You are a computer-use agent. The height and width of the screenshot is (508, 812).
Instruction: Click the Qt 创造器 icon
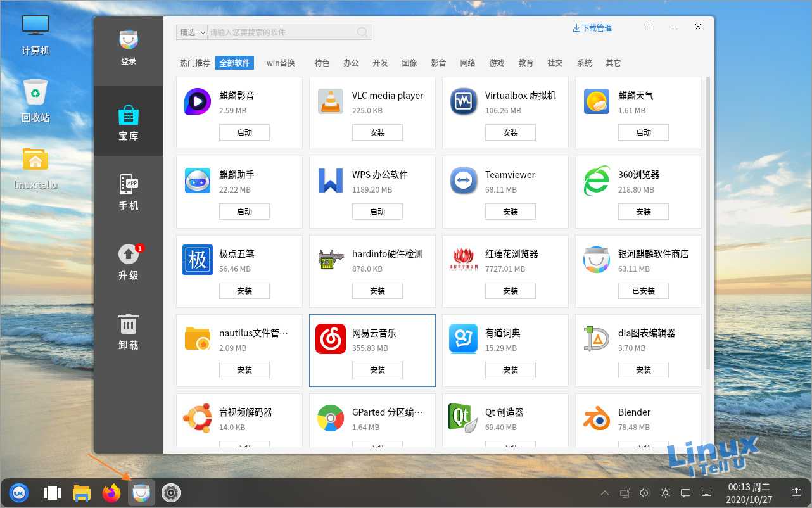[463, 418]
